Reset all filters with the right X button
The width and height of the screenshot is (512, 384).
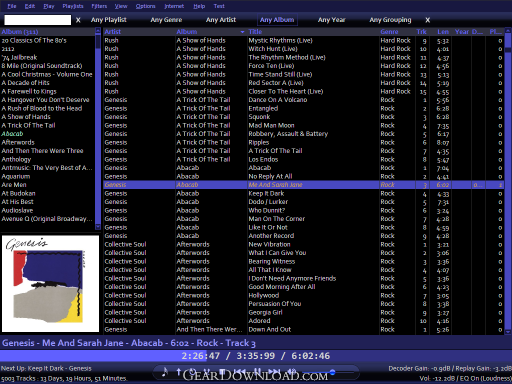point(428,20)
